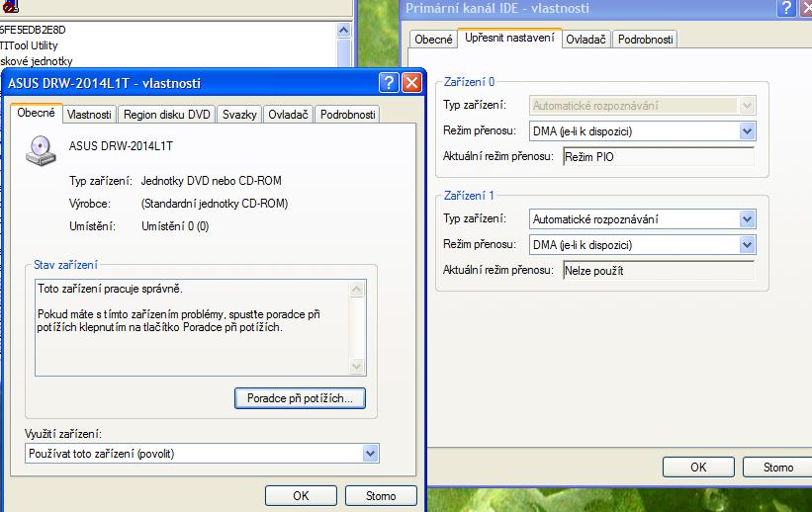812x512 pixels.
Task: Click the help question mark in Primární kanál IDE window
Action: [786, 8]
